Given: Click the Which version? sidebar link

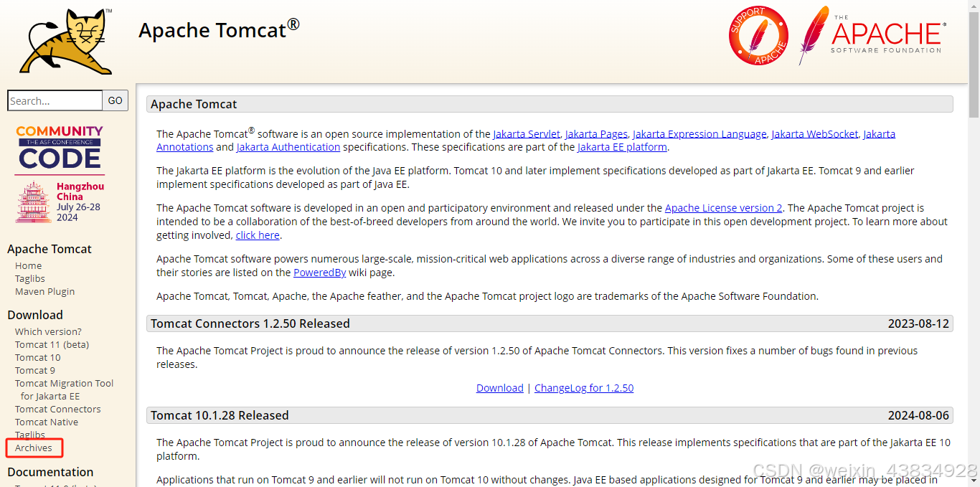Looking at the screenshot, I should (x=48, y=331).
